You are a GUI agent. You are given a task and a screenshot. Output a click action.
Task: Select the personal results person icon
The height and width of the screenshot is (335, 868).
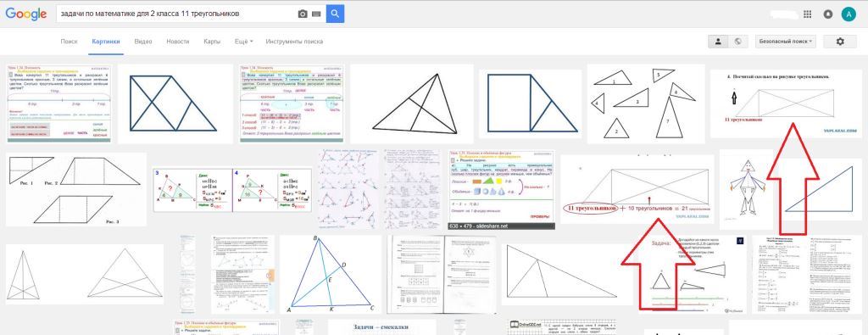718,42
